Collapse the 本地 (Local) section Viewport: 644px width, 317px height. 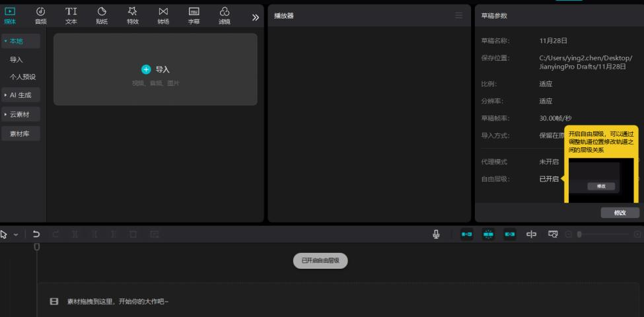20,41
